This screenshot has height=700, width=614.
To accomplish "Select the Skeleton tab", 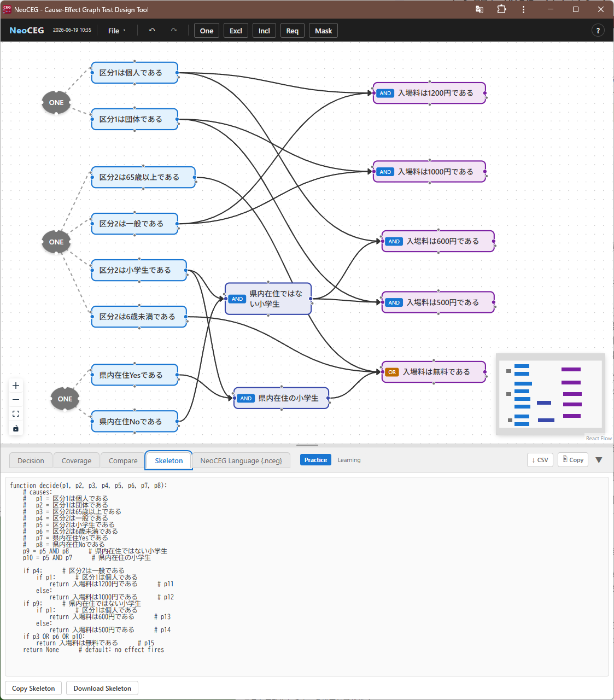I will (x=169, y=460).
